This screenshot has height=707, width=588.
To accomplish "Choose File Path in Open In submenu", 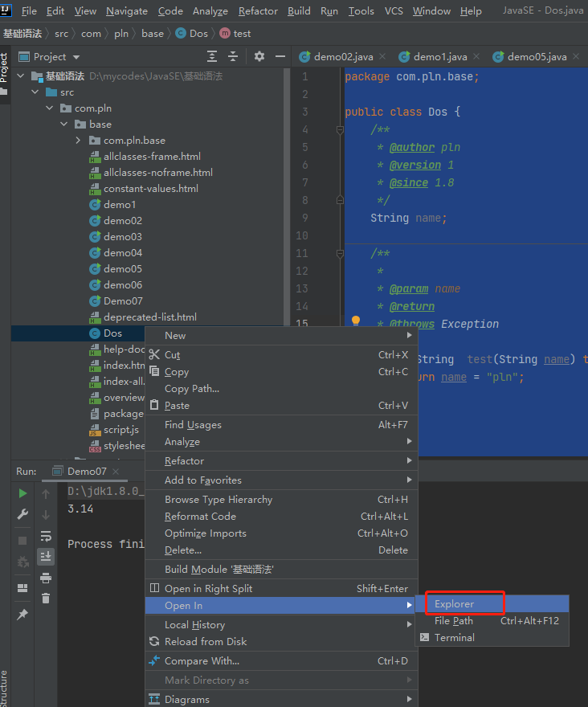I will coord(492,621).
